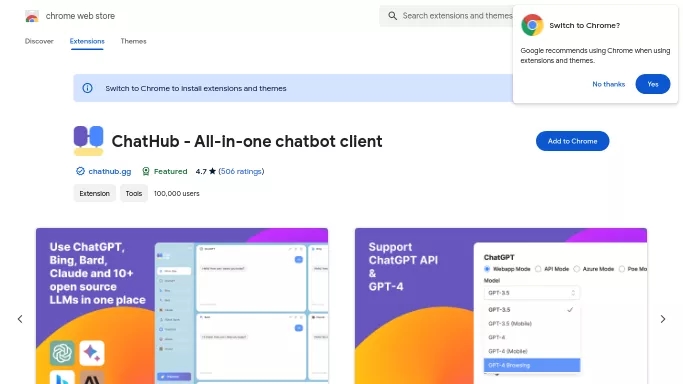The width and height of the screenshot is (683, 384).
Task: Click the Chrome logo in popup
Action: point(532,25)
